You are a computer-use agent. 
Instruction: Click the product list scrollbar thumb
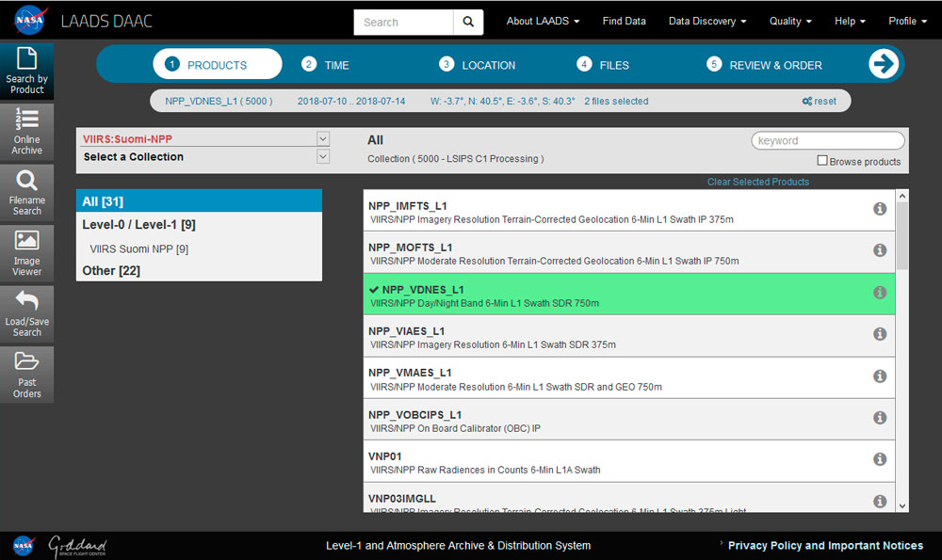coord(901,235)
